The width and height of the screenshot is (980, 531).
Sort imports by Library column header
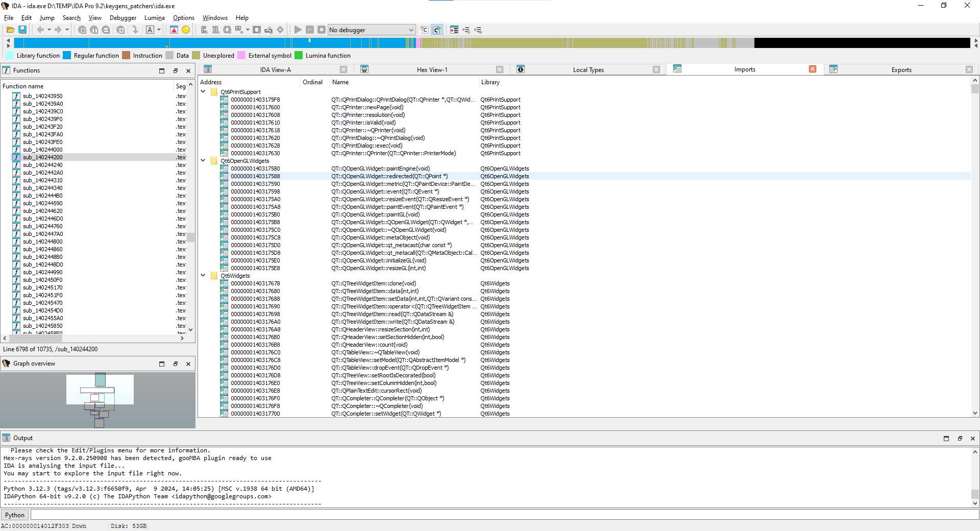pos(491,82)
